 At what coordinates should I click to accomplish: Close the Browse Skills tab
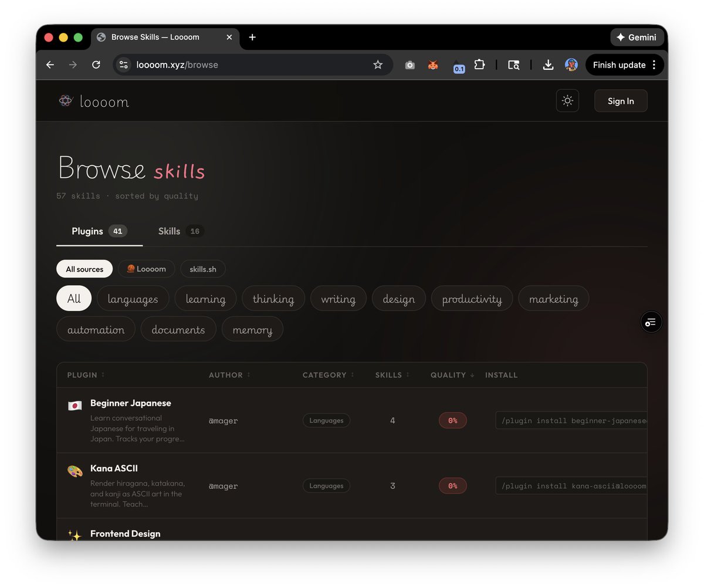tap(229, 37)
